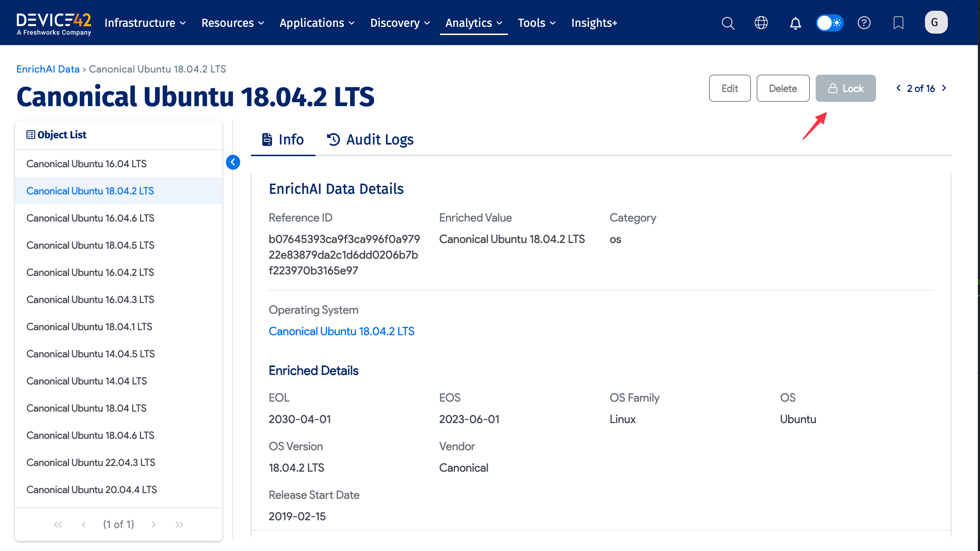Open the Insights+ menu item
Image resolution: width=980 pixels, height=551 pixels.
tap(594, 23)
